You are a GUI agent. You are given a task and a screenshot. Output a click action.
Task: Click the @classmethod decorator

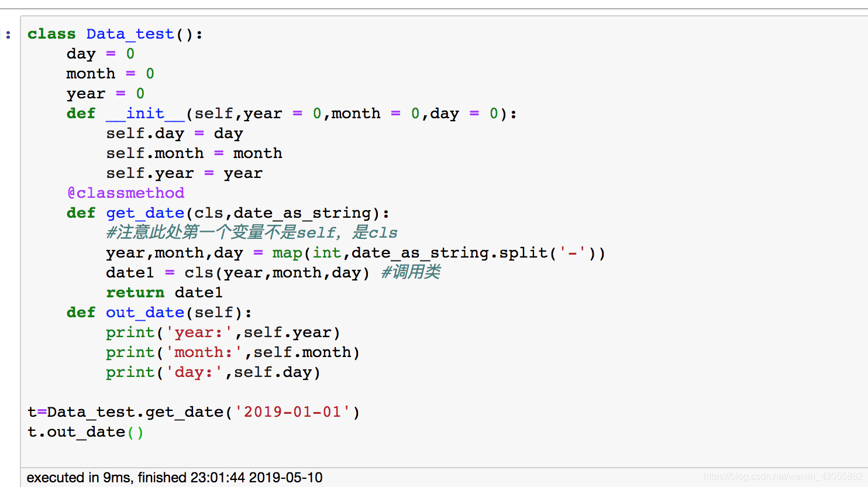(x=126, y=193)
